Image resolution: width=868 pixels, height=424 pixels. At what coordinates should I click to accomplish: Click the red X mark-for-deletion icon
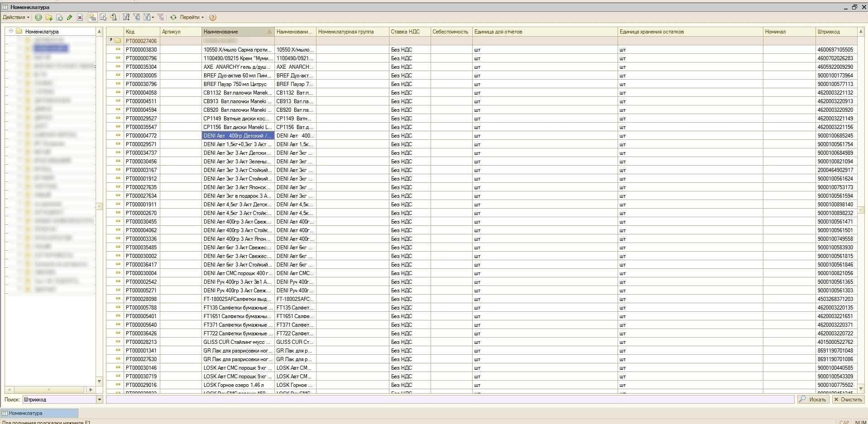click(x=80, y=17)
